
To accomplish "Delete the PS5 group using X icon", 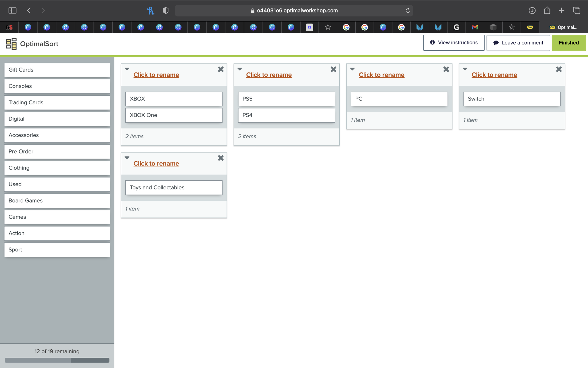I will pos(333,69).
